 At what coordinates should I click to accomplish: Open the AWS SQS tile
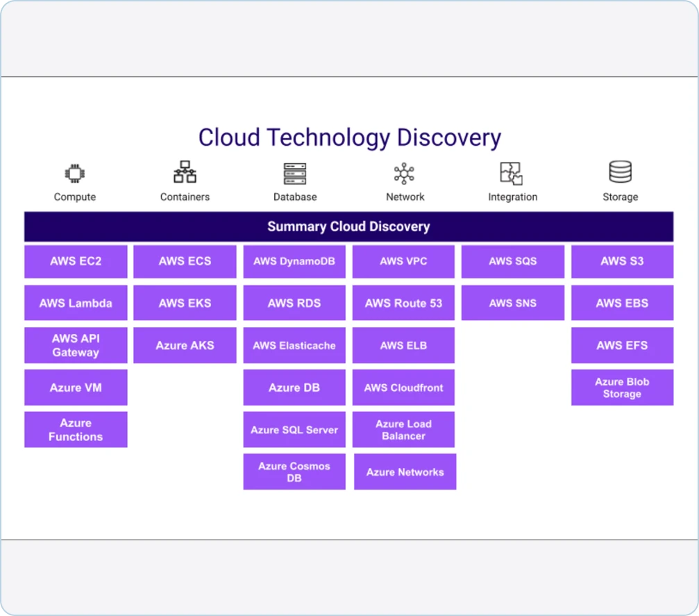coord(513,261)
